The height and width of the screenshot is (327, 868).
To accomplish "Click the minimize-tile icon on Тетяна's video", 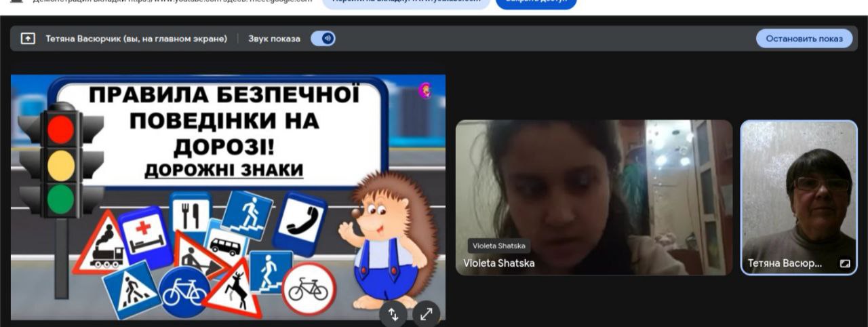I will click(845, 263).
